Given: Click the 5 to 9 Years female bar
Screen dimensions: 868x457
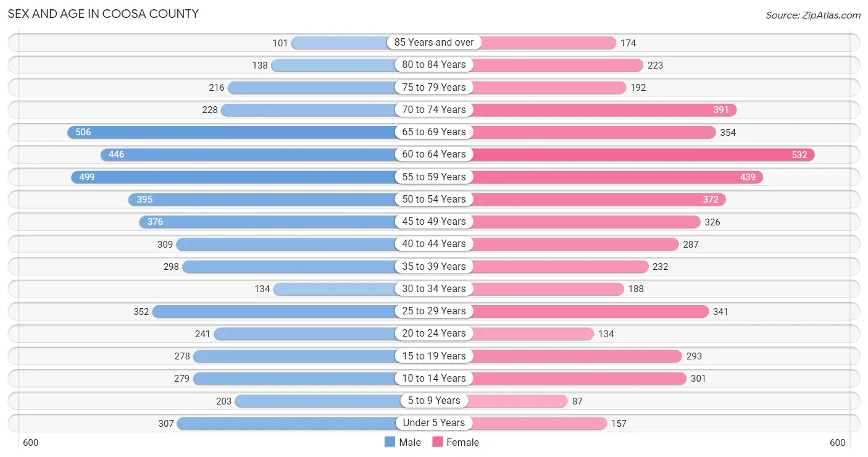Looking at the screenshot, I should (519, 401).
